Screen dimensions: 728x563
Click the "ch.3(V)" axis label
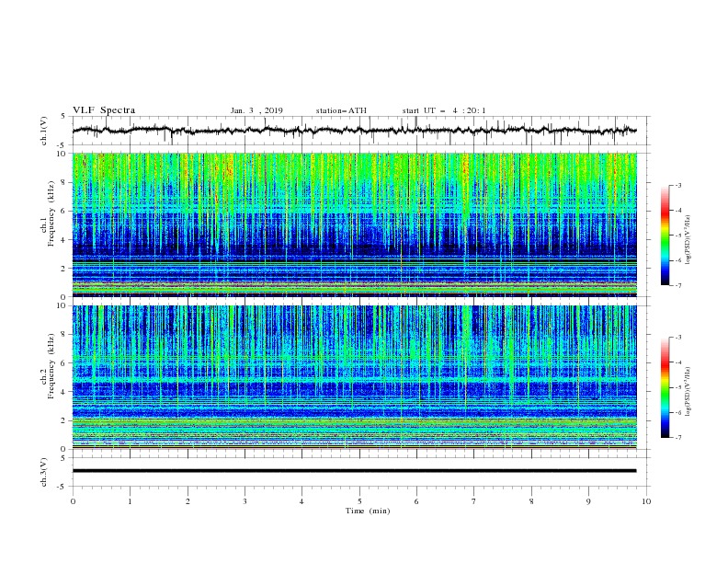click(x=44, y=472)
